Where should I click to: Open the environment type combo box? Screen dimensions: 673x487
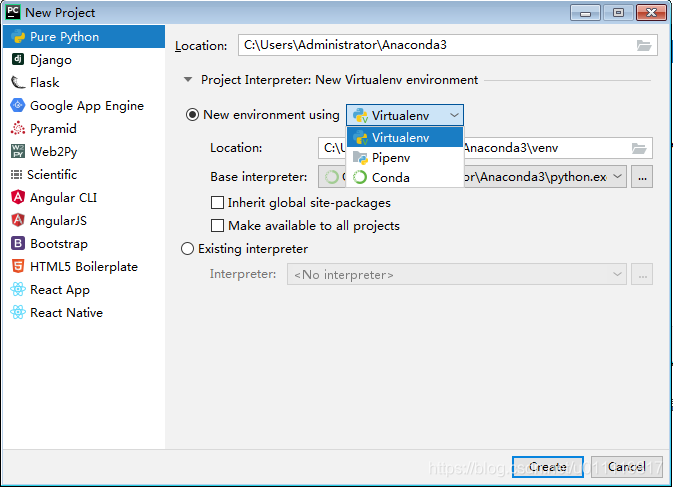tap(405, 115)
